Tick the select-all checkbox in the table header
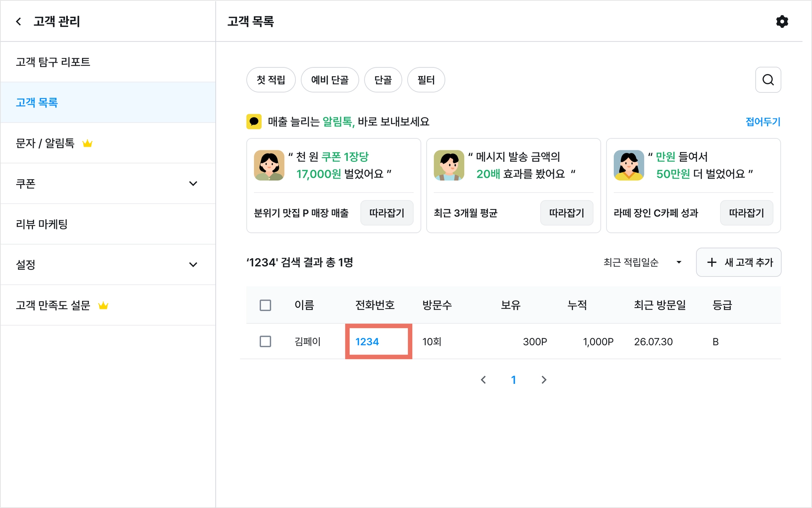 coord(265,305)
